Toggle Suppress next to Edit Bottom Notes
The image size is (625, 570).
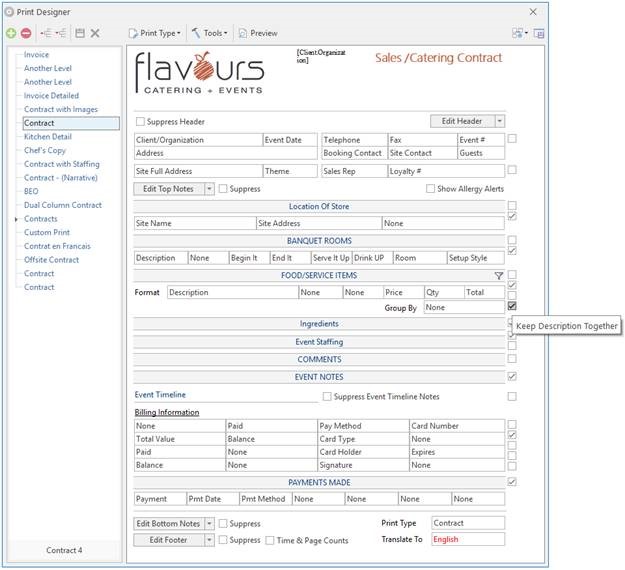[x=223, y=523]
